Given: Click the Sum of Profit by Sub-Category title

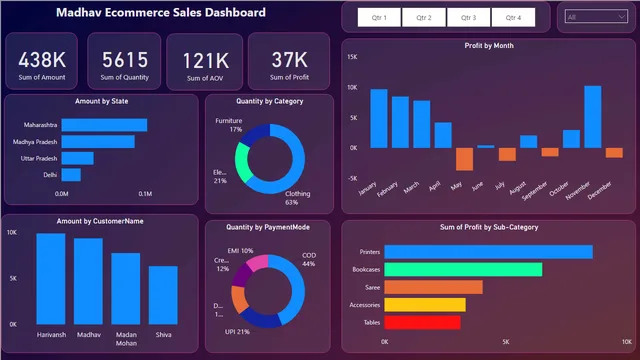Looking at the screenshot, I should 489,227.
